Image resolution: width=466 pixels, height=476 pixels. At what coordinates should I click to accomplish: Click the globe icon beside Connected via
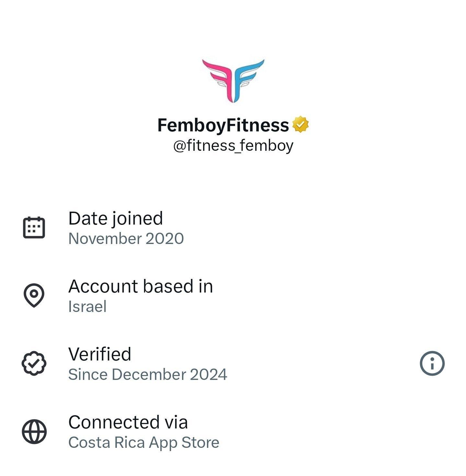[x=34, y=432]
